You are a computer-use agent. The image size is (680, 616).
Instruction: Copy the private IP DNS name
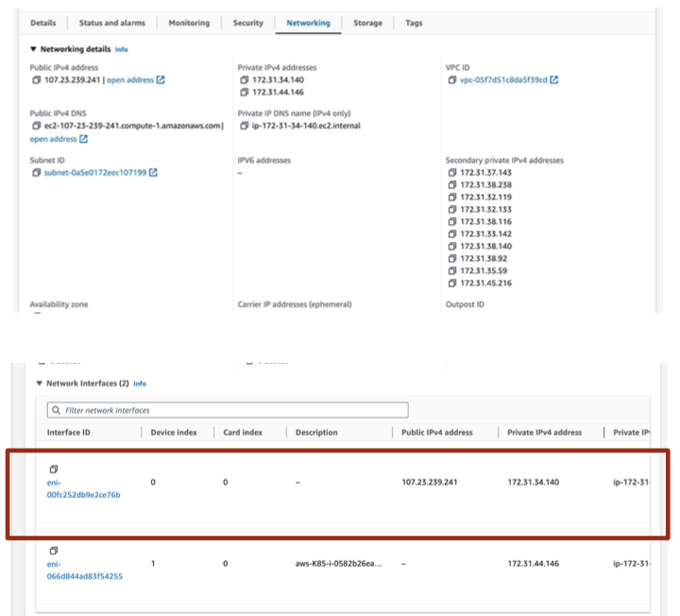pyautogui.click(x=245, y=126)
